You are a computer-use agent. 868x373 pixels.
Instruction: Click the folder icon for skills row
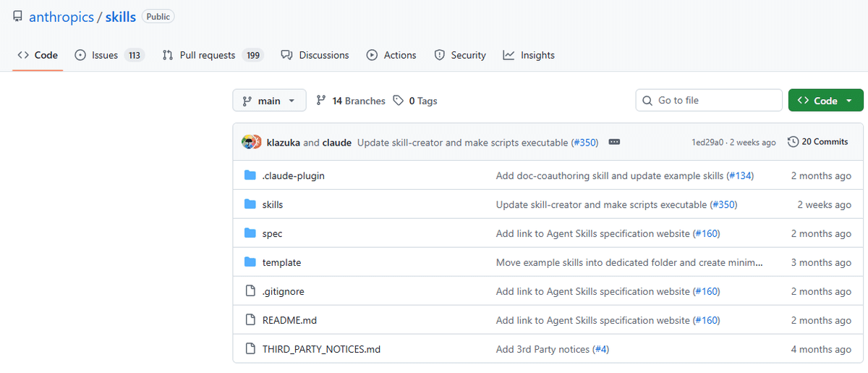[250, 204]
